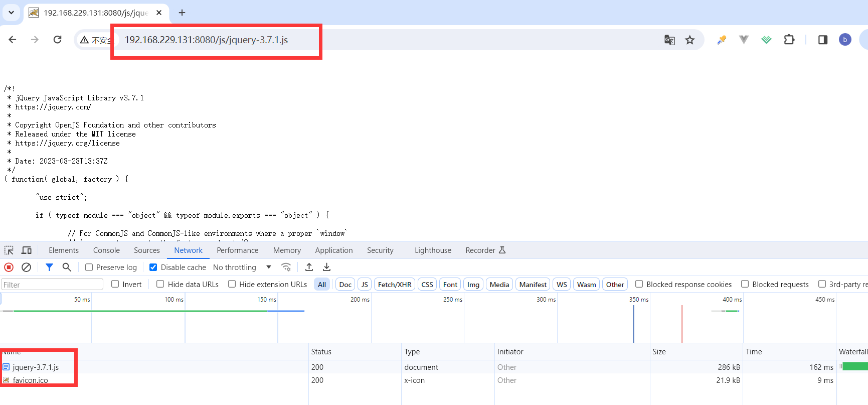Select the Network tab

tap(189, 250)
